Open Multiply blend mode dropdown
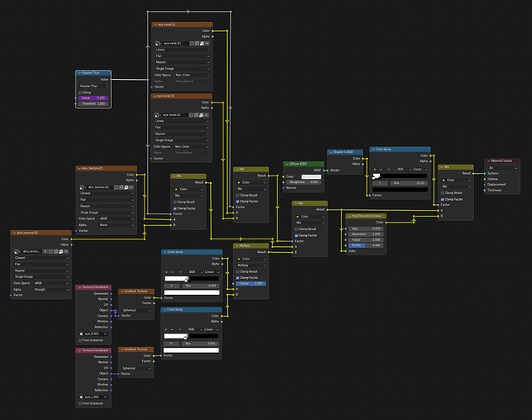Screen dimensions: 532x420 [250, 265]
